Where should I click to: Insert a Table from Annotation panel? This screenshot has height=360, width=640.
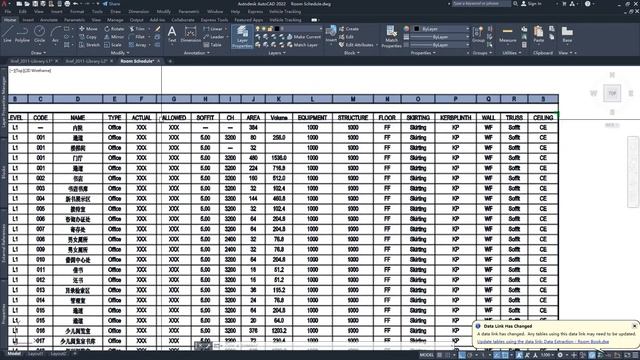212,45
